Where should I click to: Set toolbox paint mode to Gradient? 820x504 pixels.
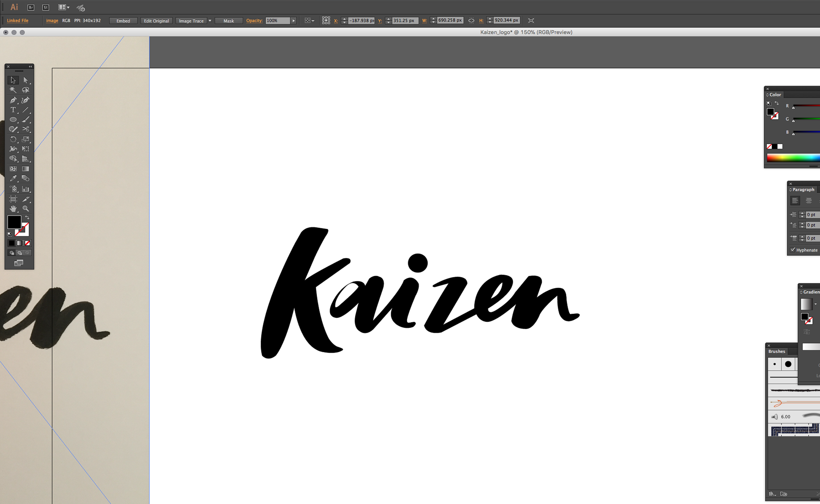click(x=20, y=243)
